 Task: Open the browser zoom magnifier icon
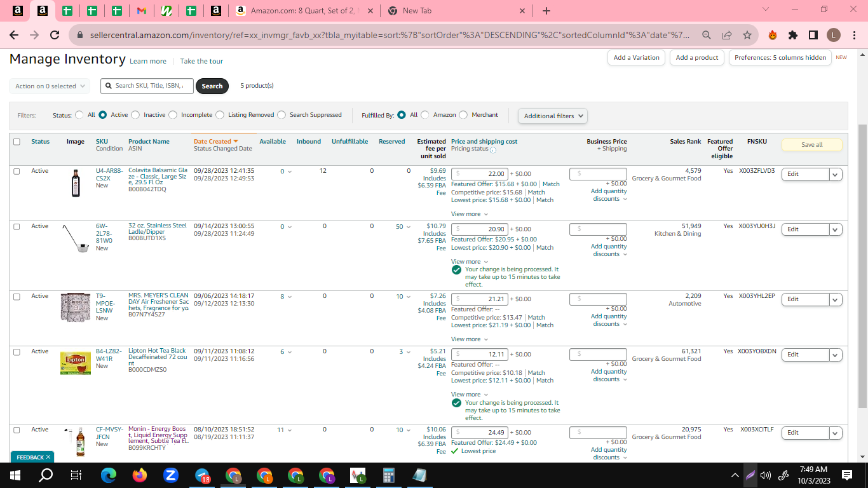click(x=707, y=35)
